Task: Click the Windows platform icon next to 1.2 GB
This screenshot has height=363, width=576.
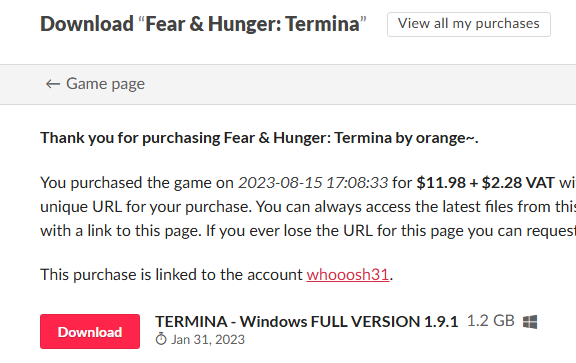Action: pyautogui.click(x=530, y=322)
